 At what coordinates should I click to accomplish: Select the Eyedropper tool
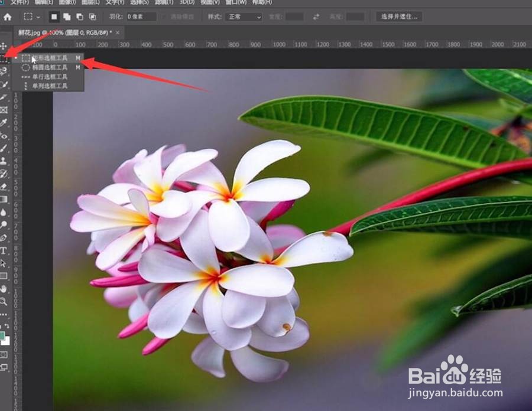(4, 123)
